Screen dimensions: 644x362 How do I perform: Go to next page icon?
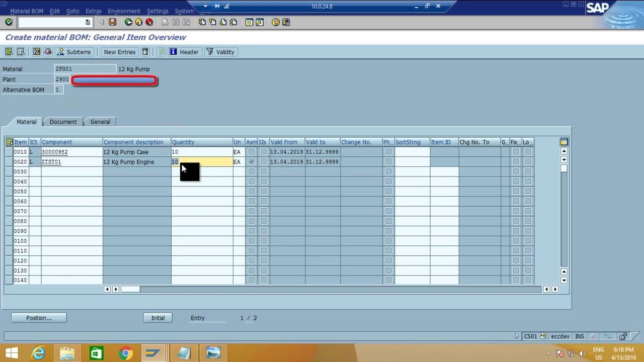click(223, 22)
